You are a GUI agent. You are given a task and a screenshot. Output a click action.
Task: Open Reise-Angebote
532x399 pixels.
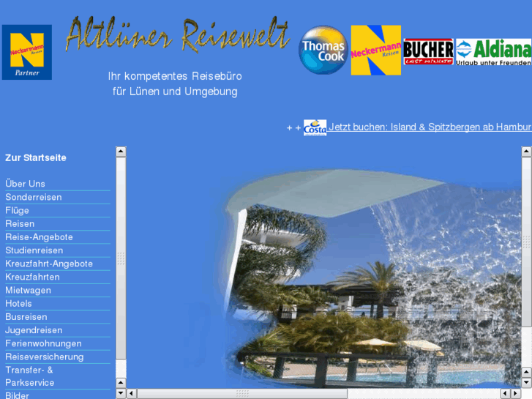(x=39, y=237)
